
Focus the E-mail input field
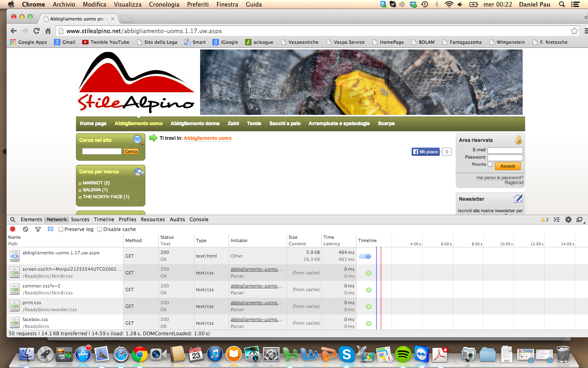[505, 150]
